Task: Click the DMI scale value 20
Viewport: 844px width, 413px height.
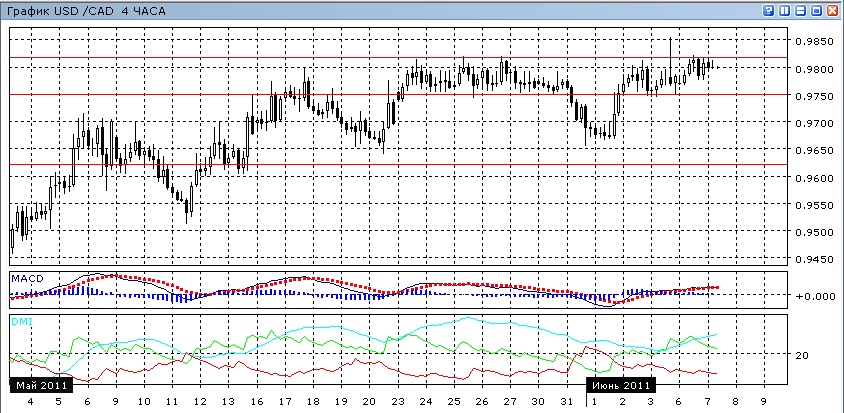Action: (803, 355)
